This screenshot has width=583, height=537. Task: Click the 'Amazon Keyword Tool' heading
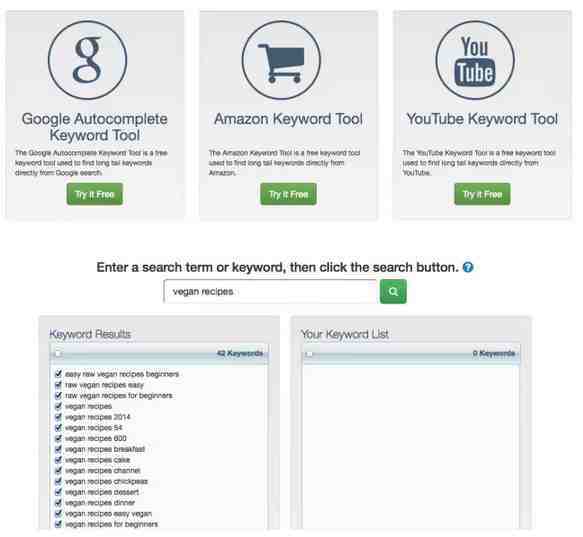289,119
